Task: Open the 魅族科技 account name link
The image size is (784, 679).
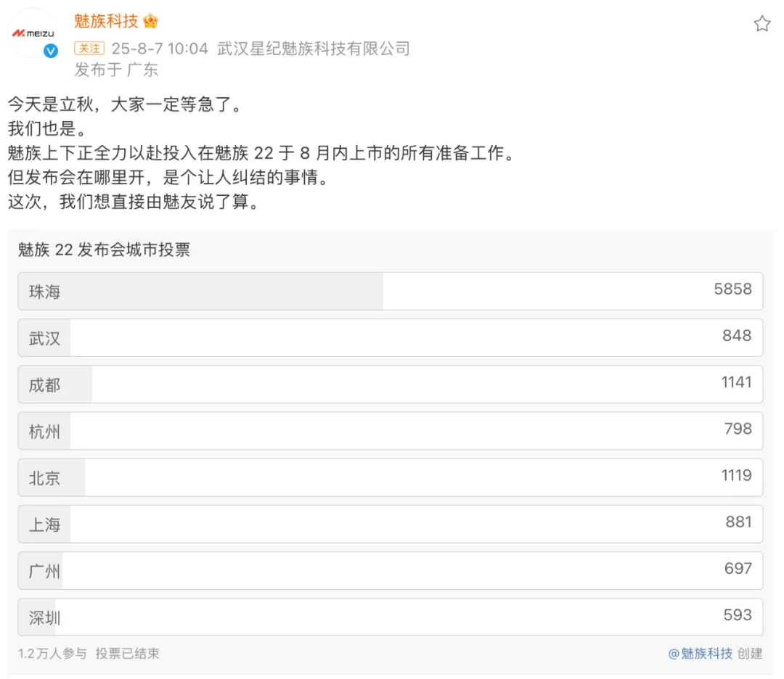Action: pos(106,21)
